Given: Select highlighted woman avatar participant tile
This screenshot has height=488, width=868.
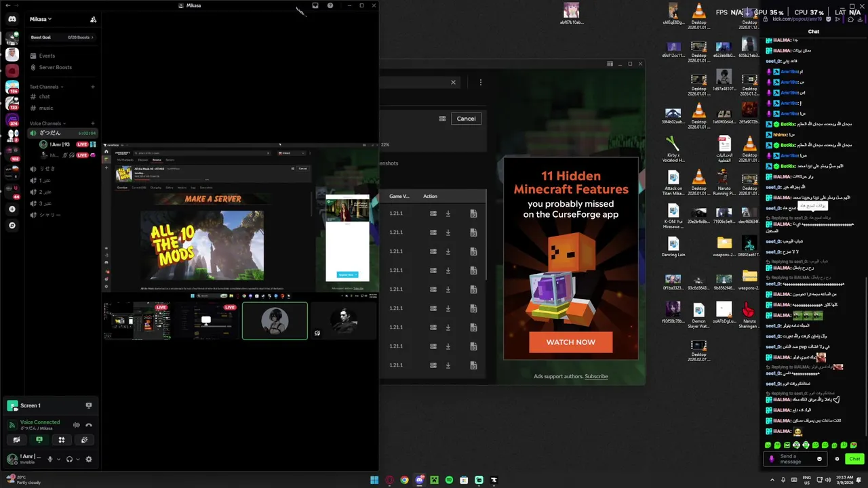Looking at the screenshot, I should (275, 321).
